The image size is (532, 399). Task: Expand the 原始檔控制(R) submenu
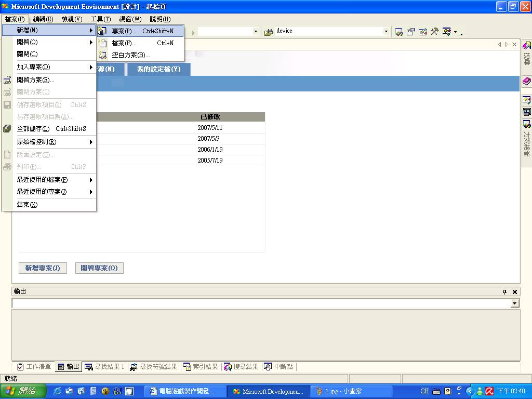point(49,142)
